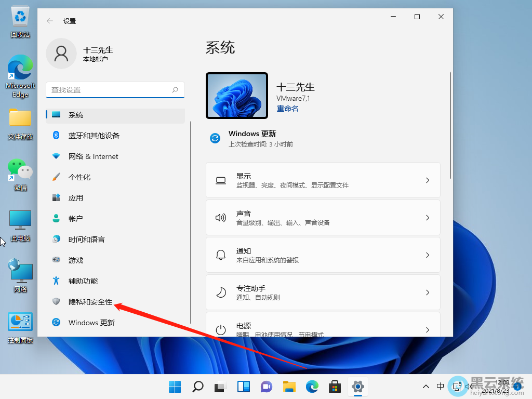Viewport: 532px width, 399px height.
Task: Launch Microsoft Edge from the taskbar
Action: 312,387
